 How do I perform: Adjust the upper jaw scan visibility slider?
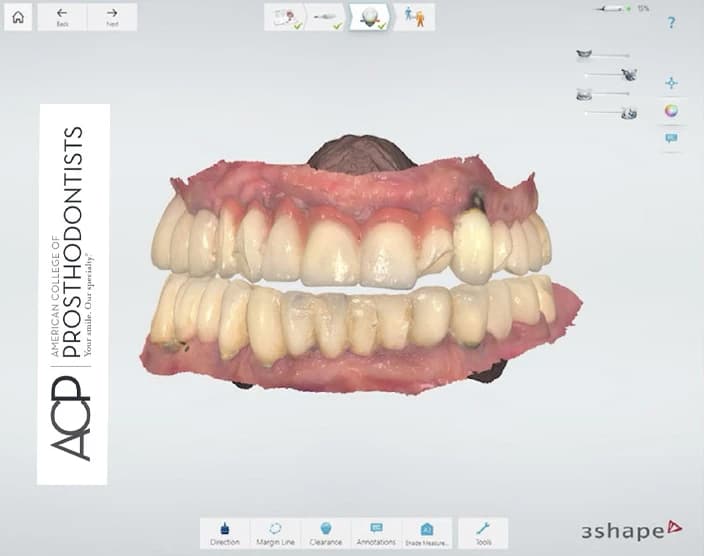(x=611, y=56)
